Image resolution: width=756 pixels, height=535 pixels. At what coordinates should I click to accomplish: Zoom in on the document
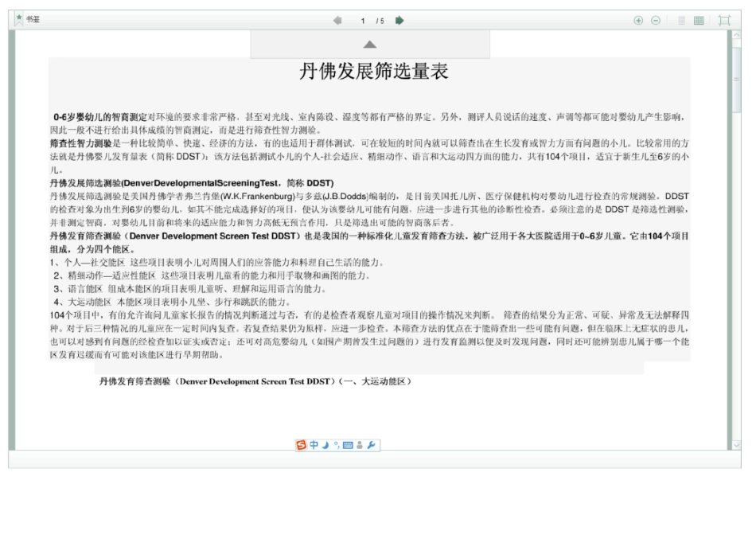pyautogui.click(x=638, y=21)
